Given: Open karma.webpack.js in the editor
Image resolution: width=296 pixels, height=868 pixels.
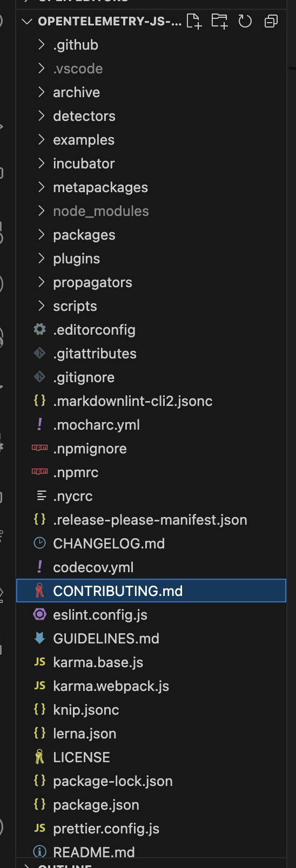Looking at the screenshot, I should tap(151, 686).
